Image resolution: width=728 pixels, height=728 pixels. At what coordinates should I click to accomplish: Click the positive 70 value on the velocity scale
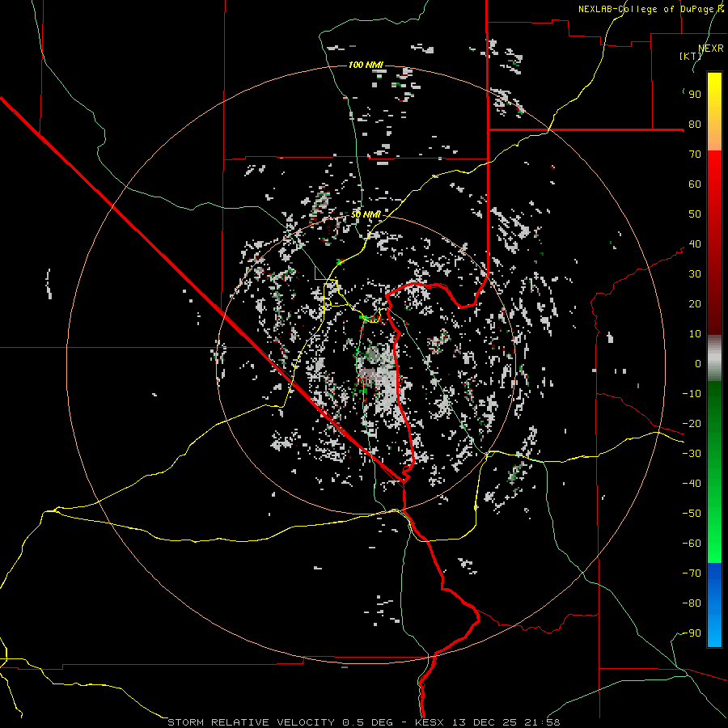(695, 154)
